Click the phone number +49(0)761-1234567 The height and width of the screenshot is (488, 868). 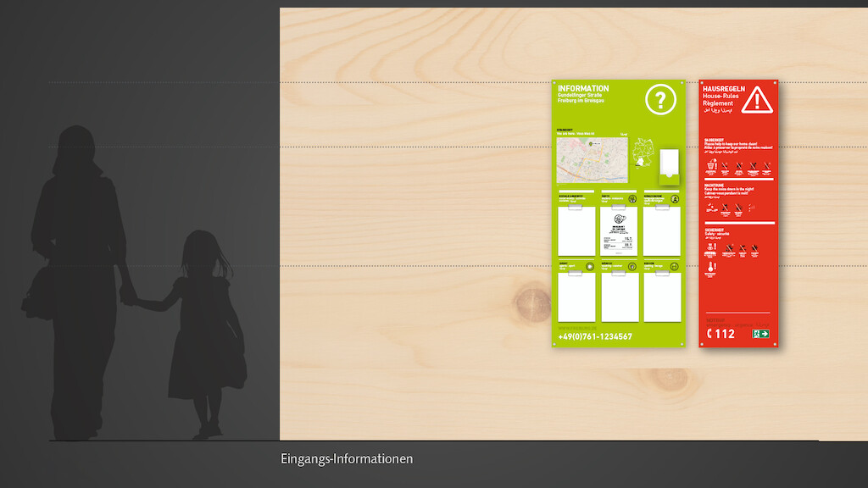pyautogui.click(x=594, y=337)
